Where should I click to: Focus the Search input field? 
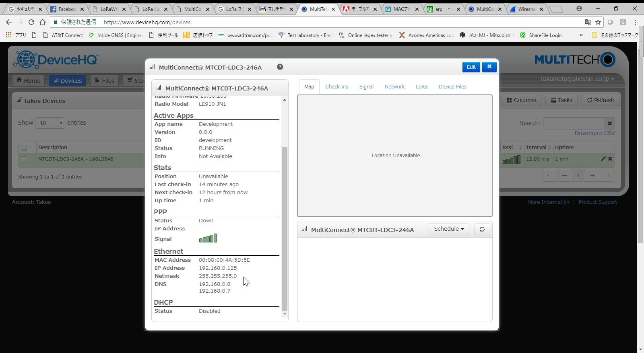[574, 123]
